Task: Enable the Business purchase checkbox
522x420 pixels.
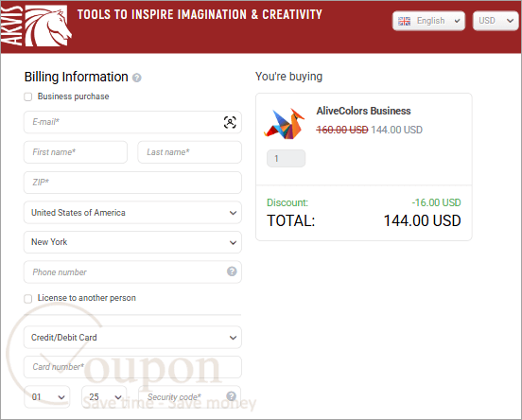Action: click(28, 96)
